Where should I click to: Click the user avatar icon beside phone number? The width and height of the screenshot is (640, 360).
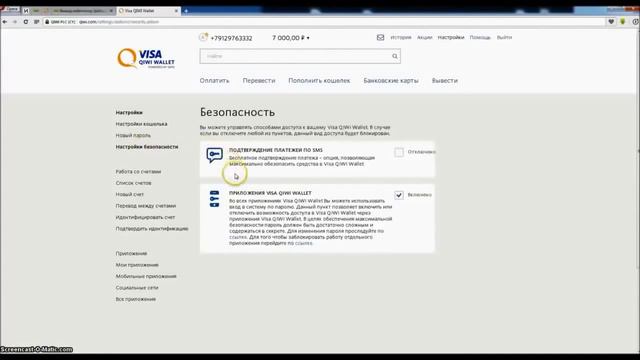point(203,38)
